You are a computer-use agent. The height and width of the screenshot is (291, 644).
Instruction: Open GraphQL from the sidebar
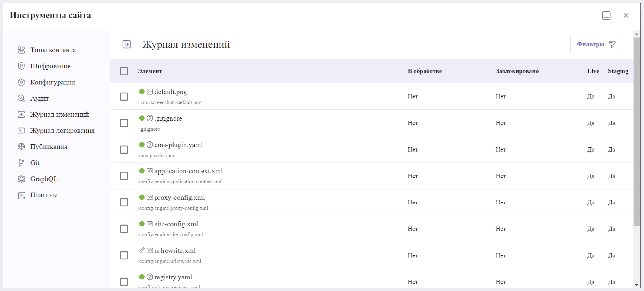(x=44, y=179)
